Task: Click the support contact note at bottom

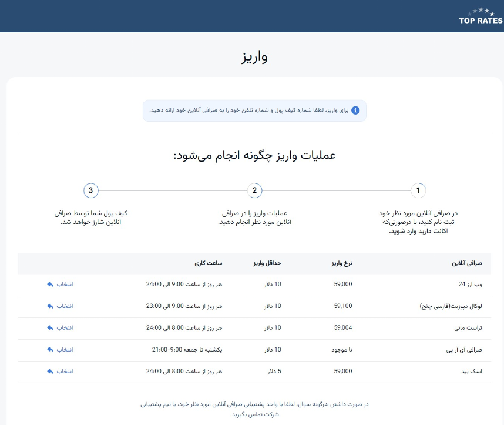Action: pyautogui.click(x=254, y=409)
